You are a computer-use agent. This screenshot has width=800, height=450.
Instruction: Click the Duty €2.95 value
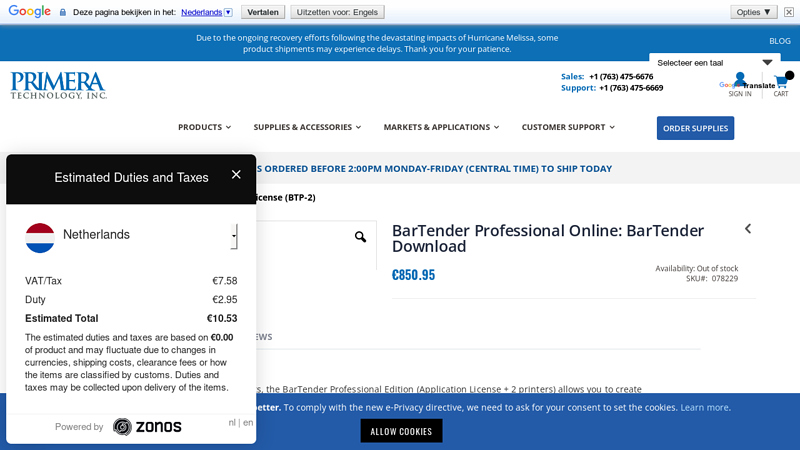coord(224,299)
